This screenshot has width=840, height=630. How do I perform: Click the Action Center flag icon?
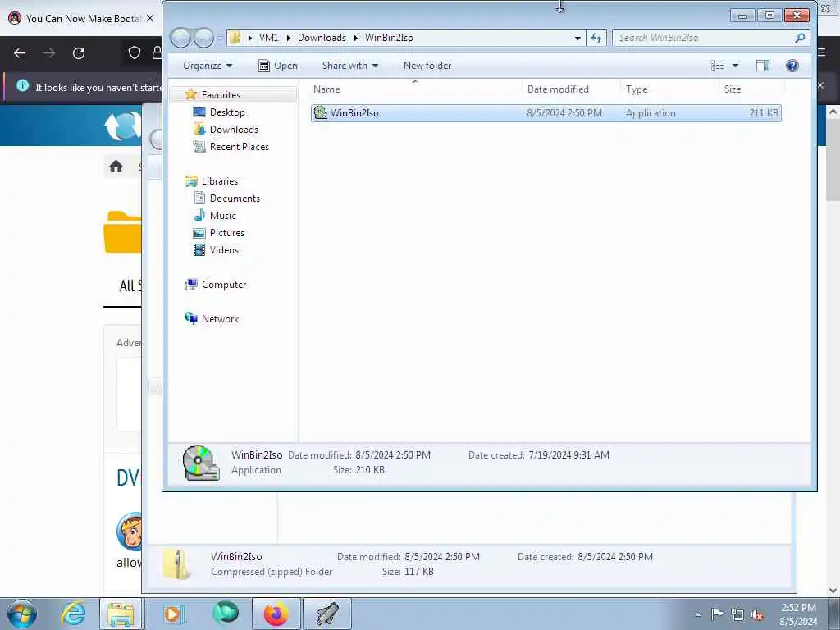717,614
